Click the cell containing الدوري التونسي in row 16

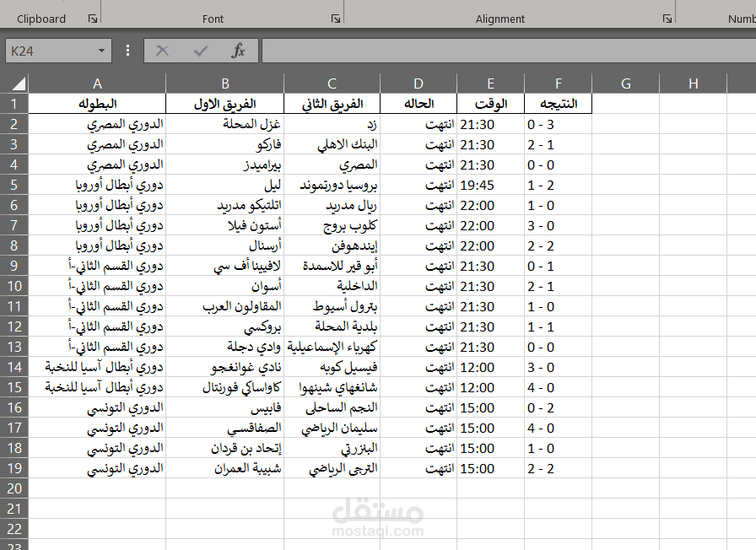click(x=97, y=407)
